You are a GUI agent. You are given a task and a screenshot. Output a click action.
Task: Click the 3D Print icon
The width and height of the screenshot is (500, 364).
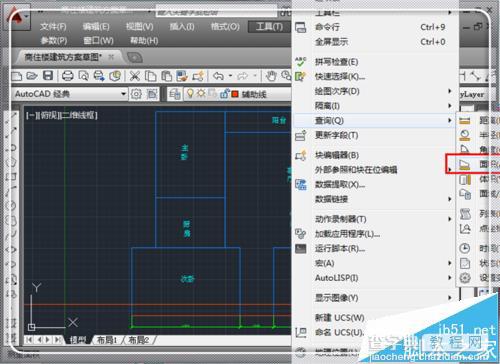[x=115, y=76]
